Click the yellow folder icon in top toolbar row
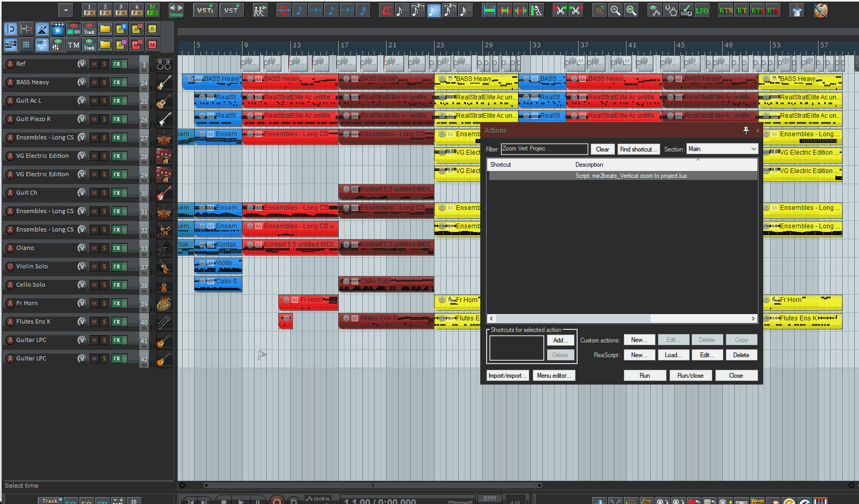 point(105,29)
